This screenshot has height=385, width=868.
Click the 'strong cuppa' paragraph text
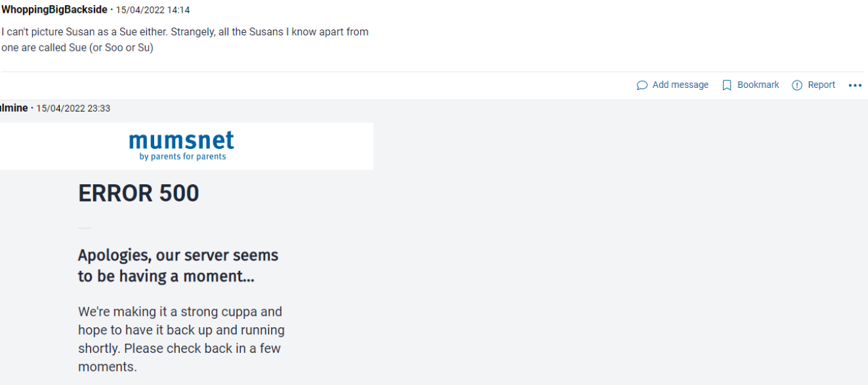180,312
